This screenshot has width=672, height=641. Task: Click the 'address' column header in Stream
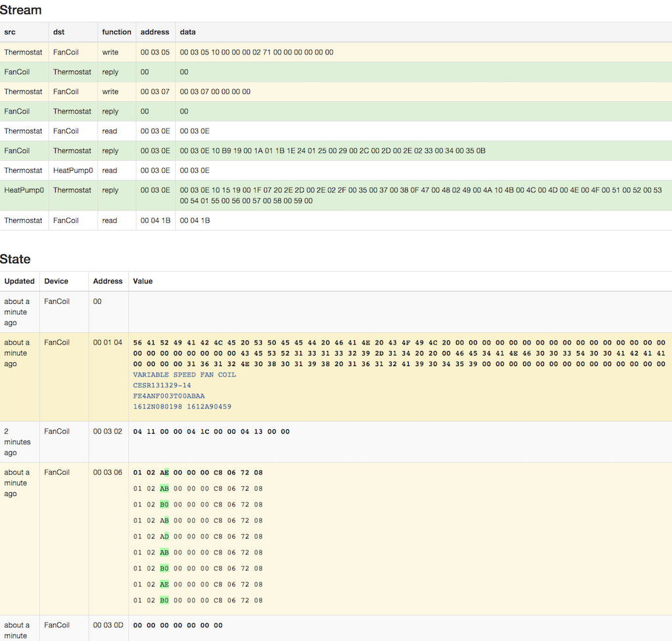click(x=155, y=32)
